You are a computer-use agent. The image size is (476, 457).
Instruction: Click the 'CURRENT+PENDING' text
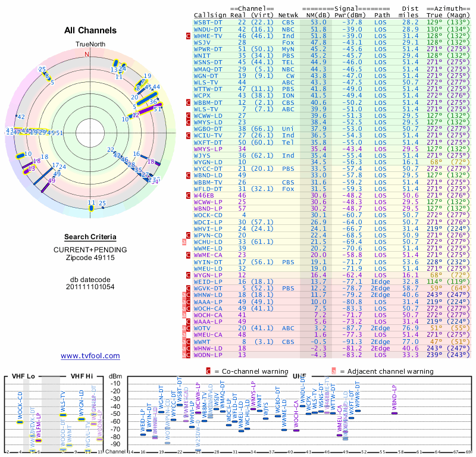tap(90, 250)
